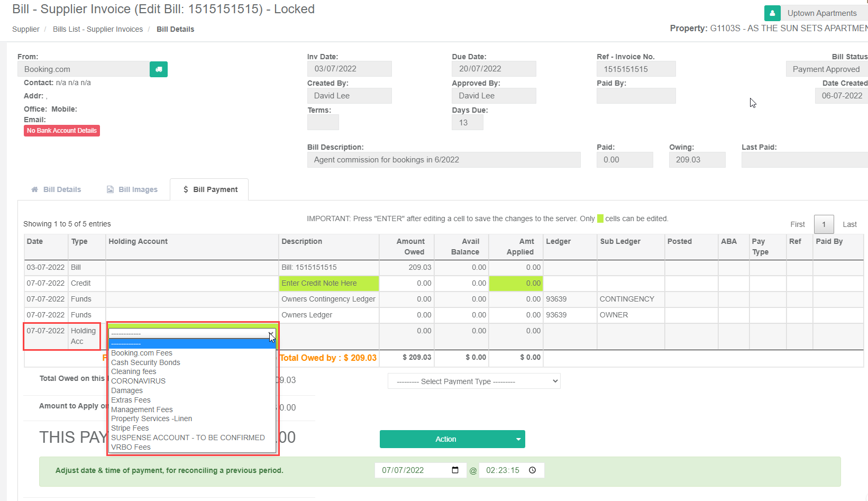Image resolution: width=868 pixels, height=501 pixels.
Task: Switch to the Bill Images tab
Action: pos(132,189)
